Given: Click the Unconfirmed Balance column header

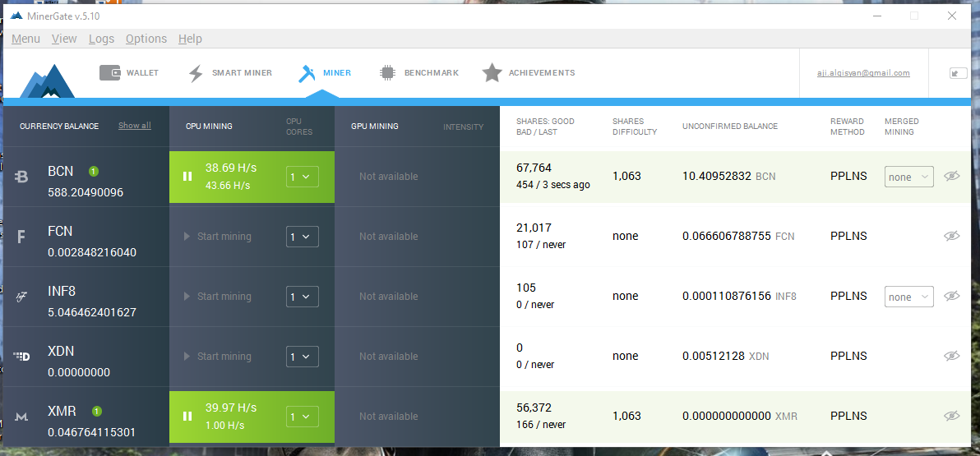Looking at the screenshot, I should pyautogui.click(x=730, y=127).
